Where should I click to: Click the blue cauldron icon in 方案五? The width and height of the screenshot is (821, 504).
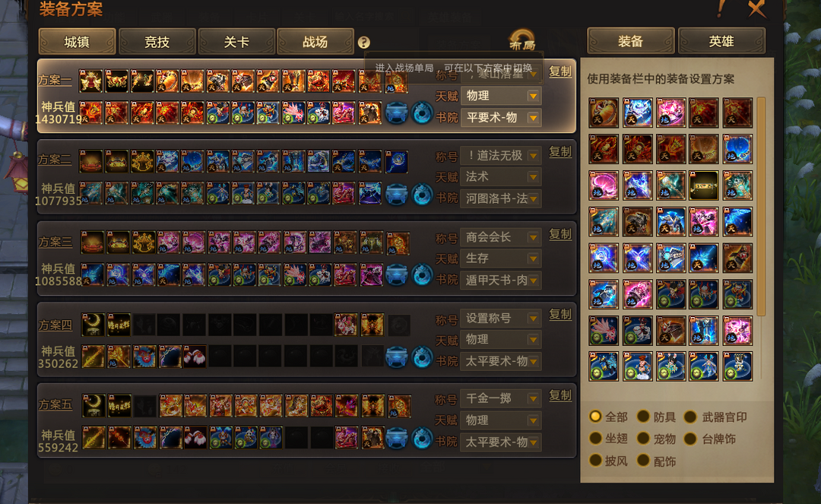point(396,438)
